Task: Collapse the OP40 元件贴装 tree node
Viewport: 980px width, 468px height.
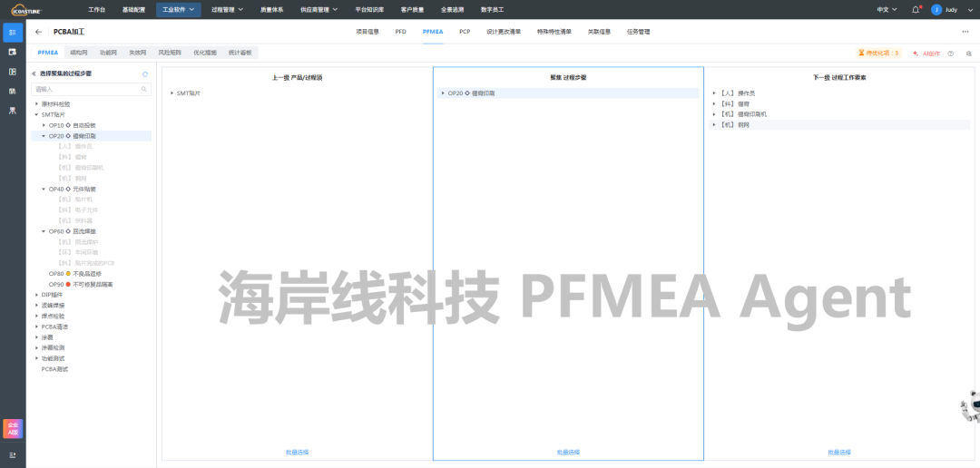Action: tap(44, 189)
